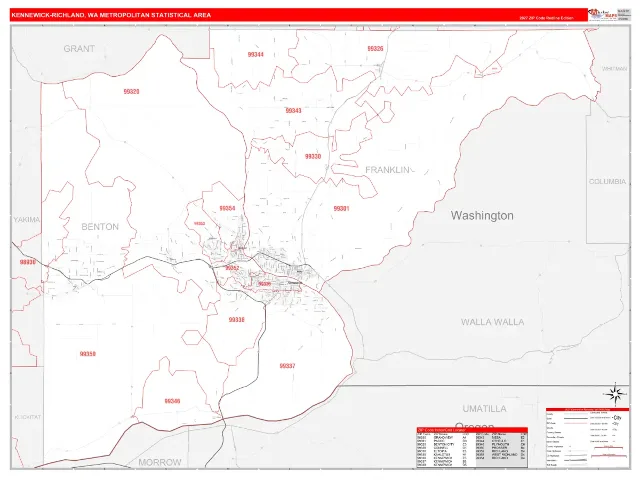Viewport: 640px width, 480px height.
Task: Click the WHITMAN county label
Action: coord(614,69)
